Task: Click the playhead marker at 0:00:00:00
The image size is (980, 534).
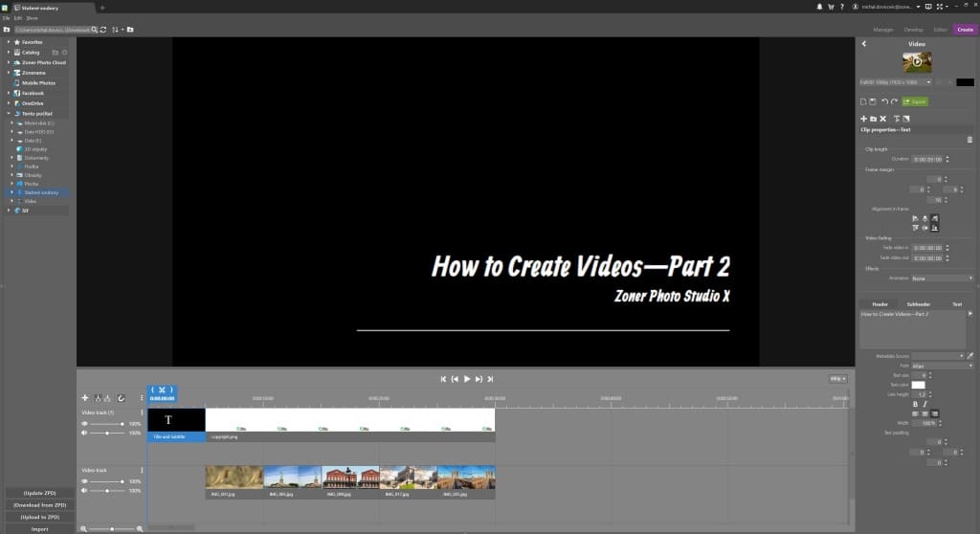Action: [x=162, y=393]
